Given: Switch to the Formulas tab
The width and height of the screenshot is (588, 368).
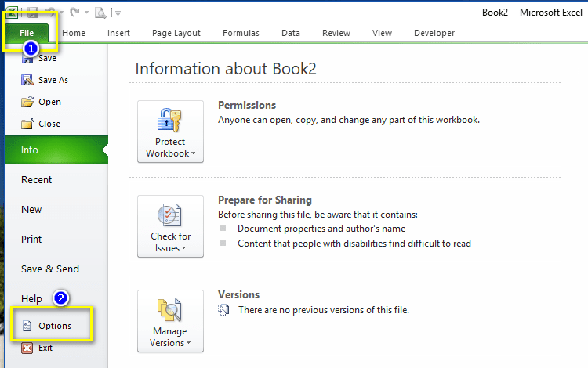Looking at the screenshot, I should [x=241, y=33].
